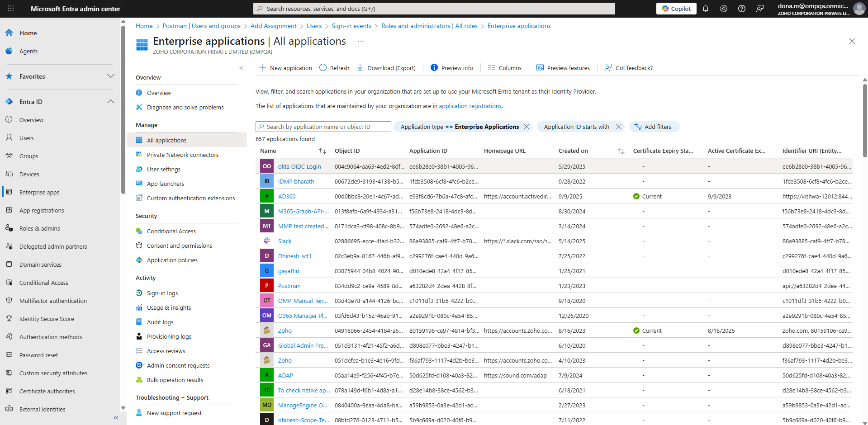Click the New application icon
The width and height of the screenshot is (868, 425).
263,67
